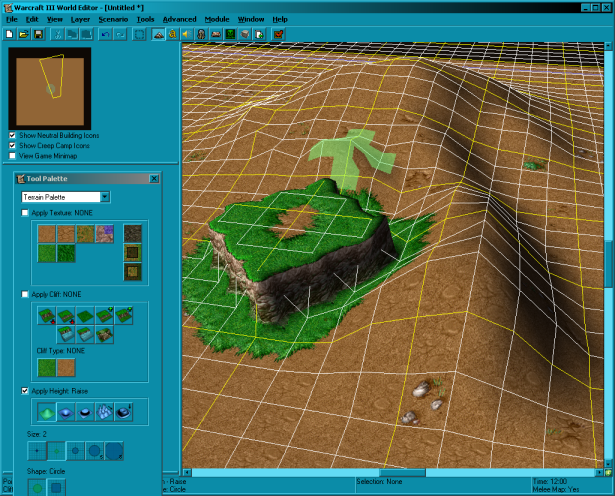Toggle Show Creep Camp Icons checkbox

12,145
